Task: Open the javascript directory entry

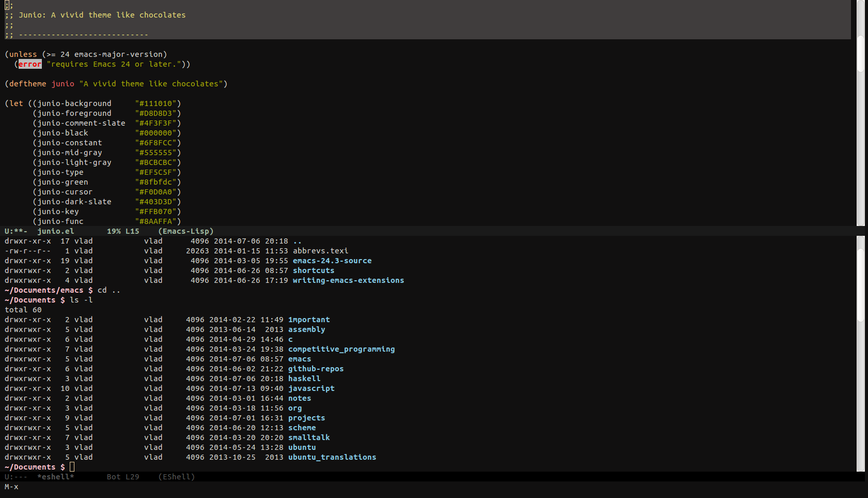Action: point(311,388)
